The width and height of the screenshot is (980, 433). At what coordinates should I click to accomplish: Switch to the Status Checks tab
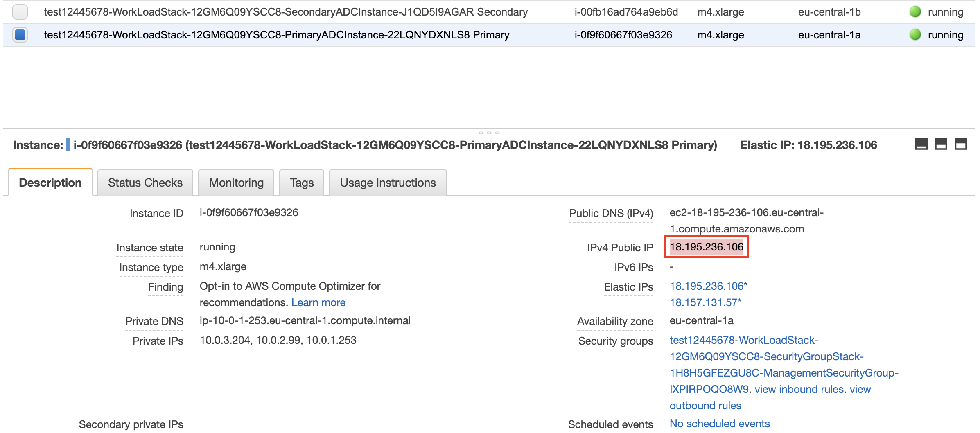click(145, 183)
